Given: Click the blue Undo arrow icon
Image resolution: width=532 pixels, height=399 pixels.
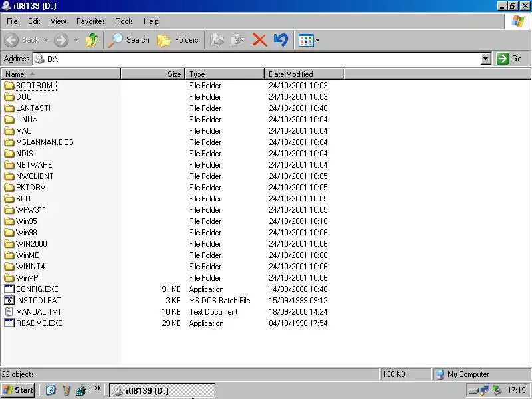Looking at the screenshot, I should click(x=281, y=40).
